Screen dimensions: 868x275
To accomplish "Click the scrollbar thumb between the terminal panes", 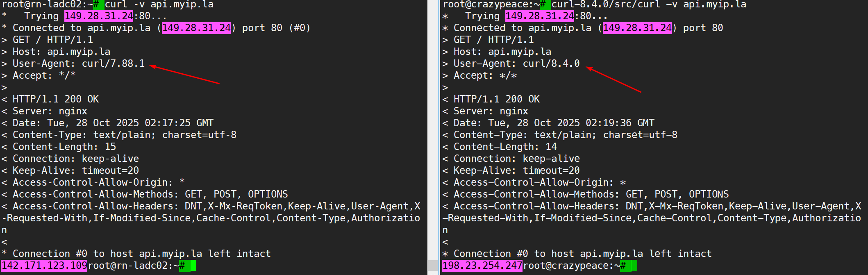I will coord(432,266).
